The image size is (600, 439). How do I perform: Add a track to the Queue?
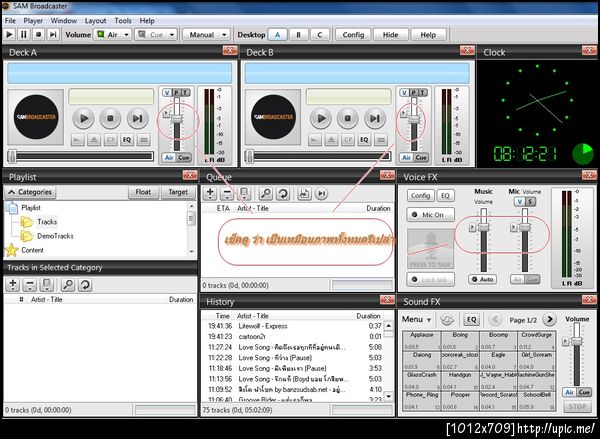[x=210, y=193]
